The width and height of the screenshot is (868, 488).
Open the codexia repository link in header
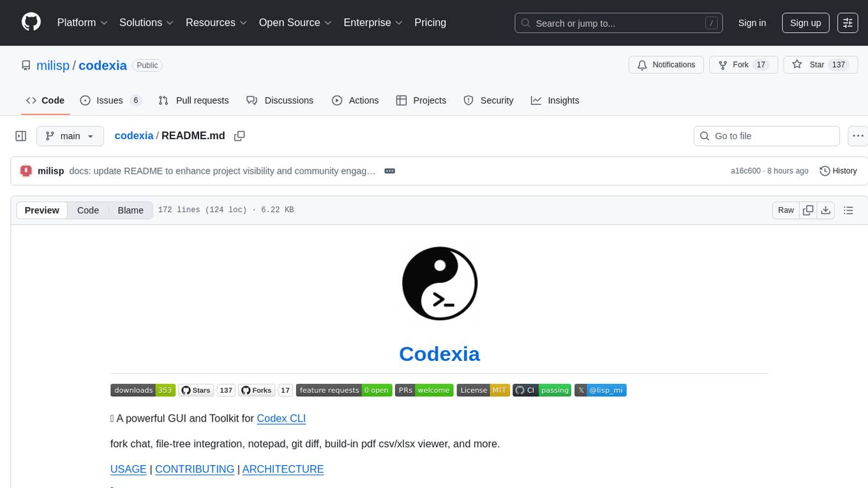pos(103,65)
